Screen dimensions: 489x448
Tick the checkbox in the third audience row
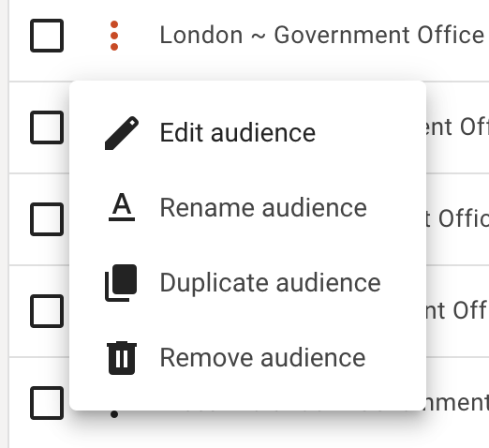click(x=47, y=219)
